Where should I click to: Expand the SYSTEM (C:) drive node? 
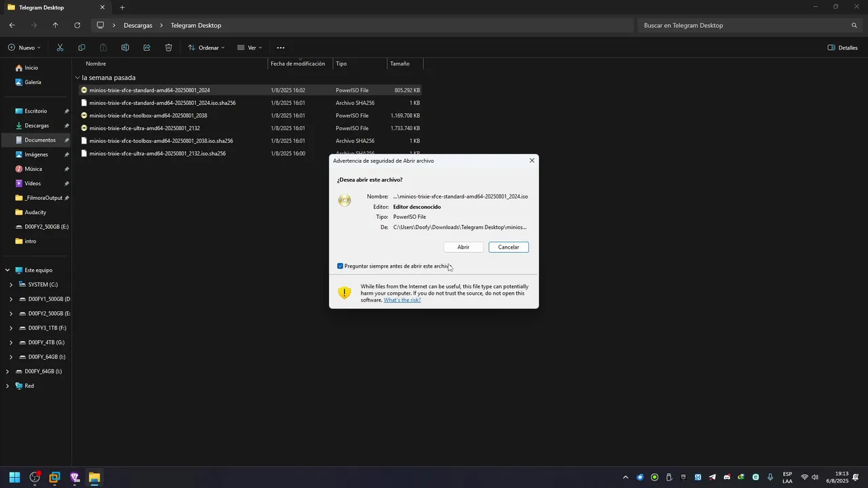11,285
